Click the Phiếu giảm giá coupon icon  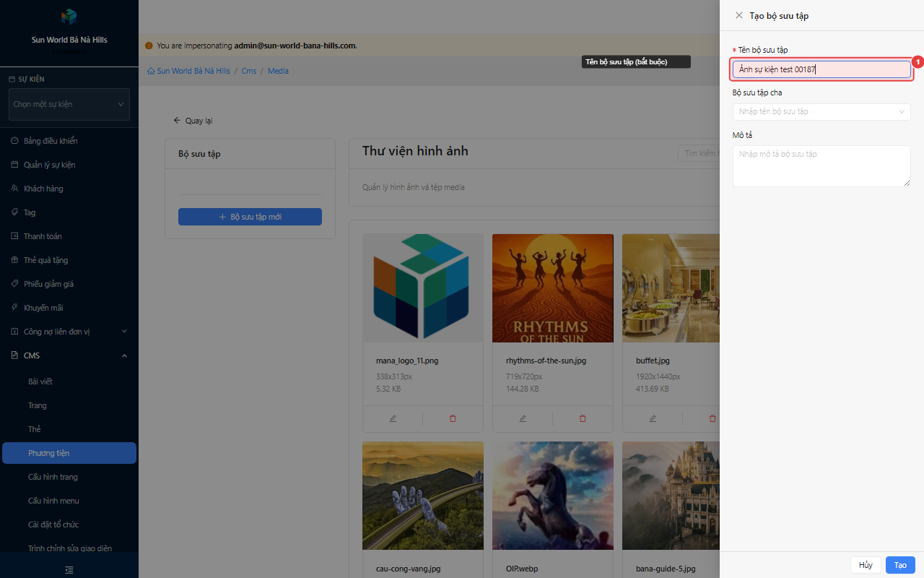coord(14,284)
